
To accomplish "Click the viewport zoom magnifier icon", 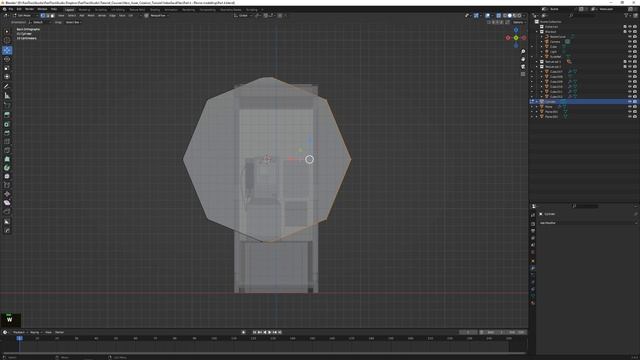I will (x=523, y=52).
